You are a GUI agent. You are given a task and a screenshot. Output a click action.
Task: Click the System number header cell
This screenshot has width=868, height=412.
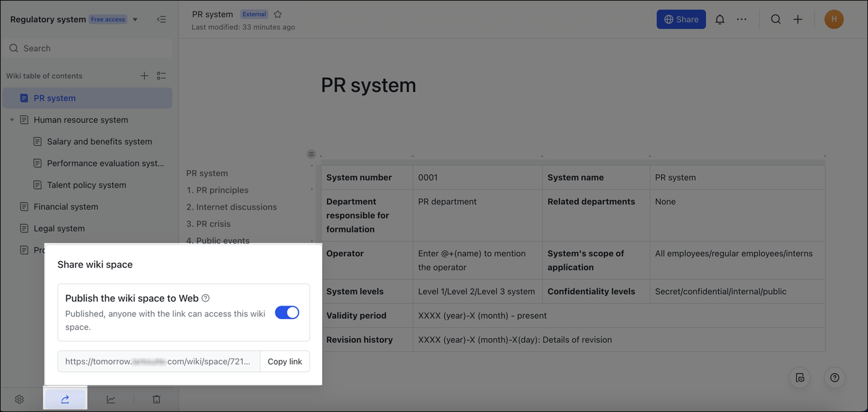click(x=367, y=178)
